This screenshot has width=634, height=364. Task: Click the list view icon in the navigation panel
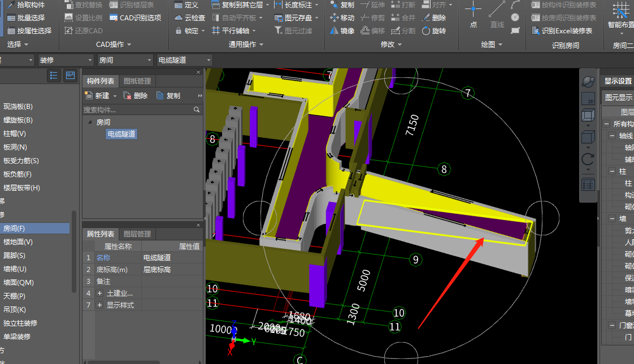pyautogui.click(x=53, y=76)
